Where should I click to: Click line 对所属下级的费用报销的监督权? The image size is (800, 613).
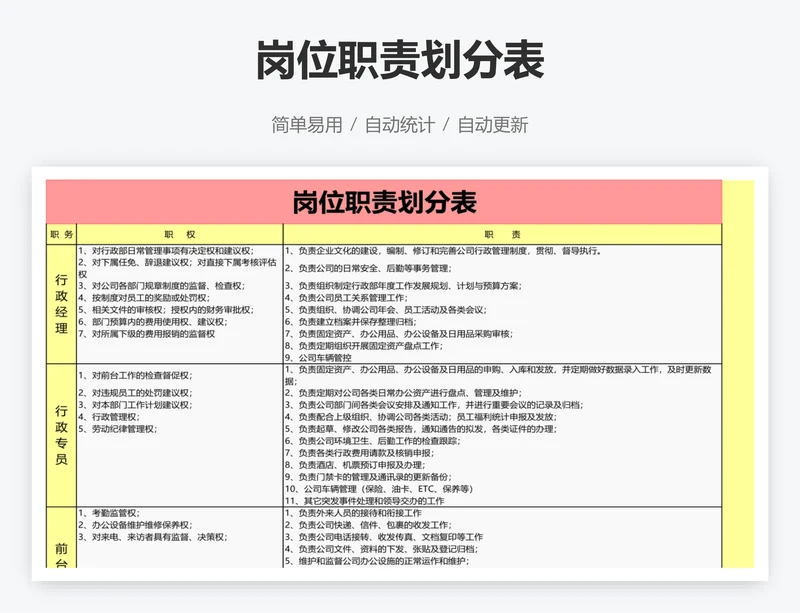tap(146, 334)
